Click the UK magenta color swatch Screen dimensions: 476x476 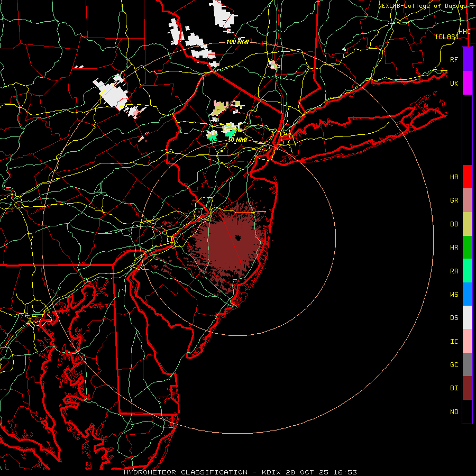pos(467,83)
